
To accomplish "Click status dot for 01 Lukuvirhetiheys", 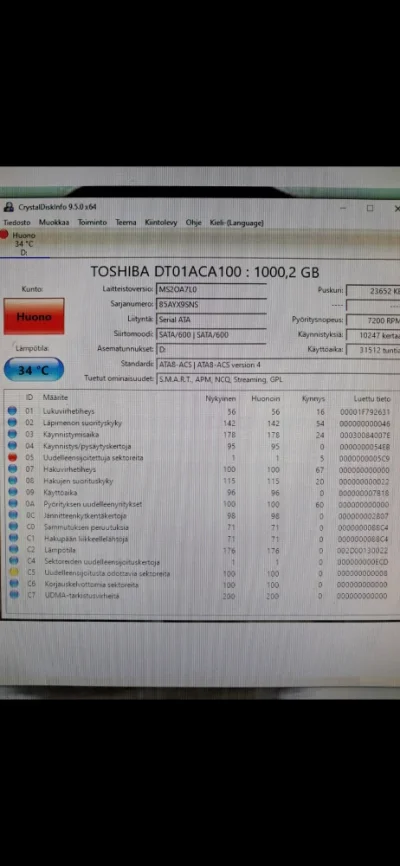I will click(13, 411).
